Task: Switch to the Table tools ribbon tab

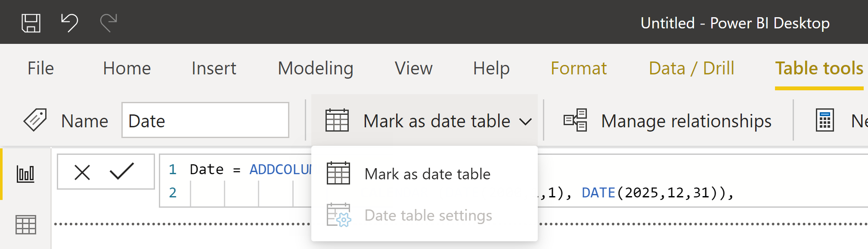Action: pos(818,68)
